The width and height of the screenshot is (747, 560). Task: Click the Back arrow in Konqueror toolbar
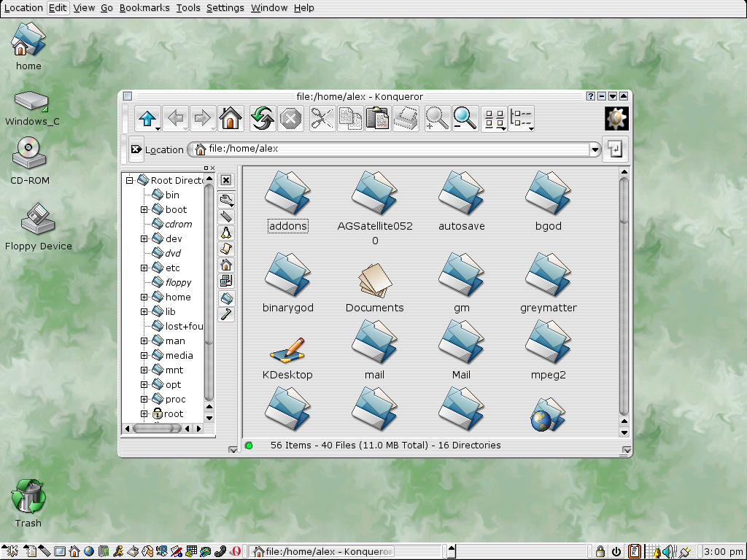click(x=176, y=119)
